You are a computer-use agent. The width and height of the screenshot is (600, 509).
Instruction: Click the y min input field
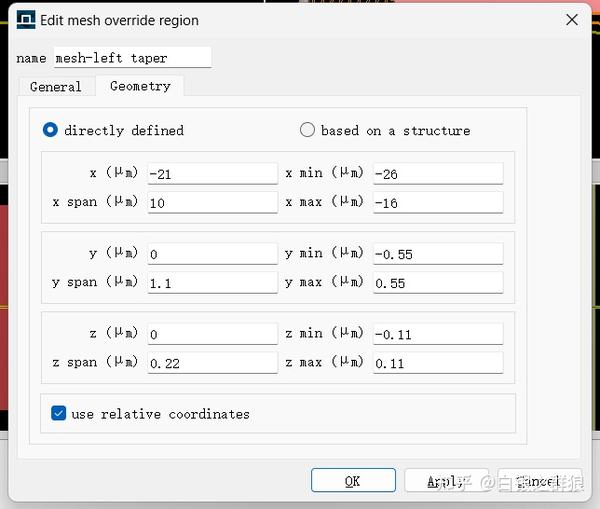437,254
